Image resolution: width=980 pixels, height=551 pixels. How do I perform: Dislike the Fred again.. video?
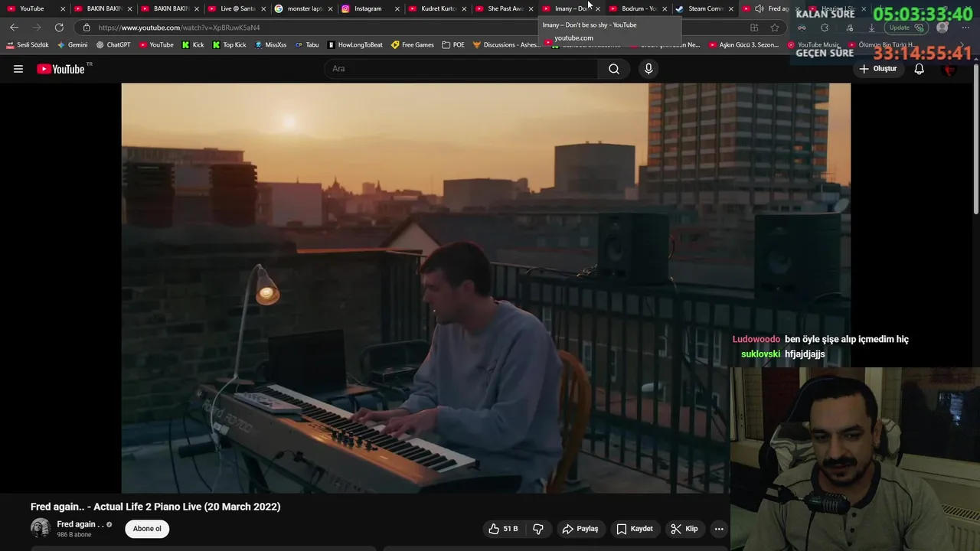pos(538,529)
